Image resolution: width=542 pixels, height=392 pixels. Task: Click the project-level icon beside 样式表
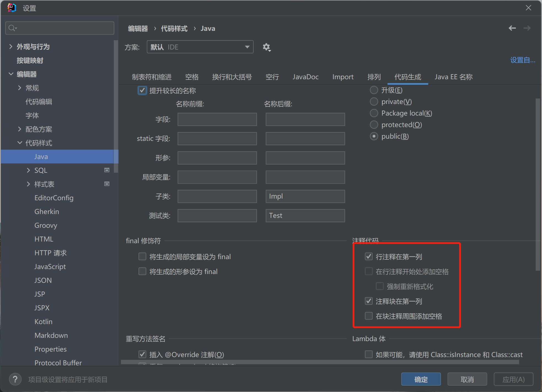click(107, 184)
